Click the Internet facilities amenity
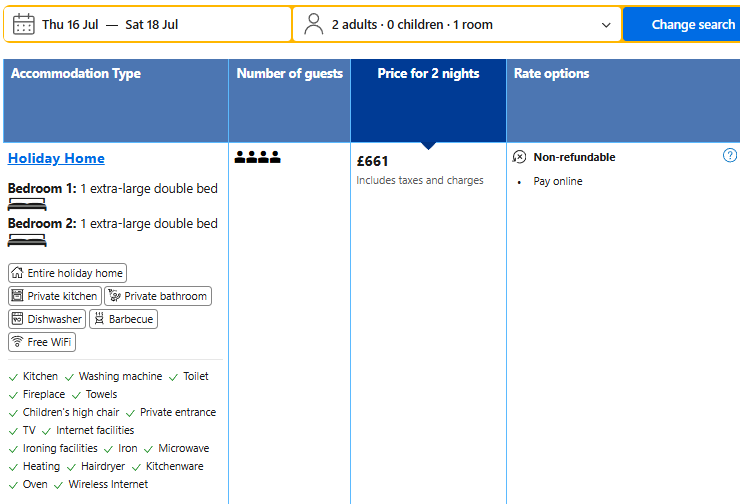The height and width of the screenshot is (504, 740). [95, 430]
